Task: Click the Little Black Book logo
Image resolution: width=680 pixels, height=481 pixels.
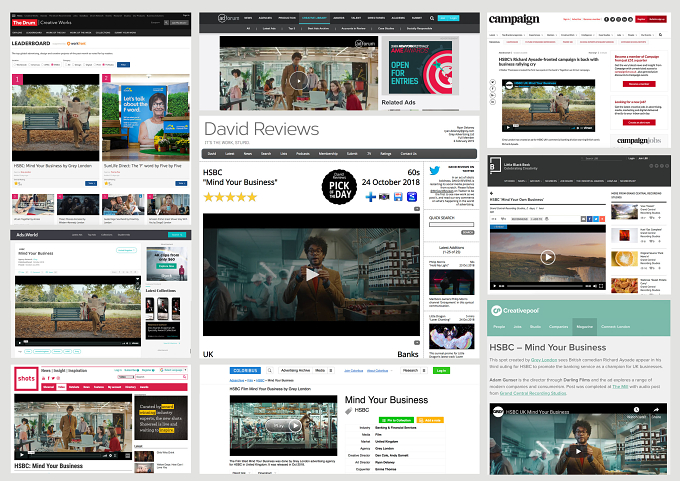Action: point(493,166)
